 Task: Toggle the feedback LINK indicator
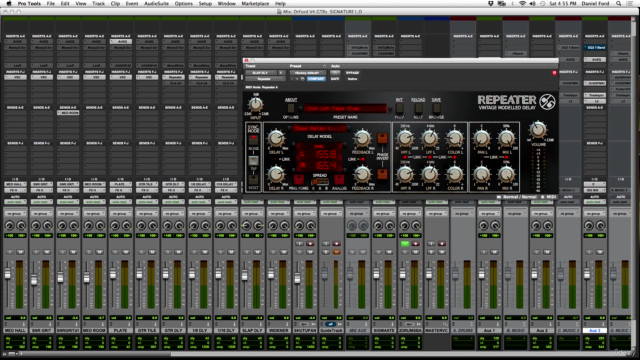coord(362,159)
